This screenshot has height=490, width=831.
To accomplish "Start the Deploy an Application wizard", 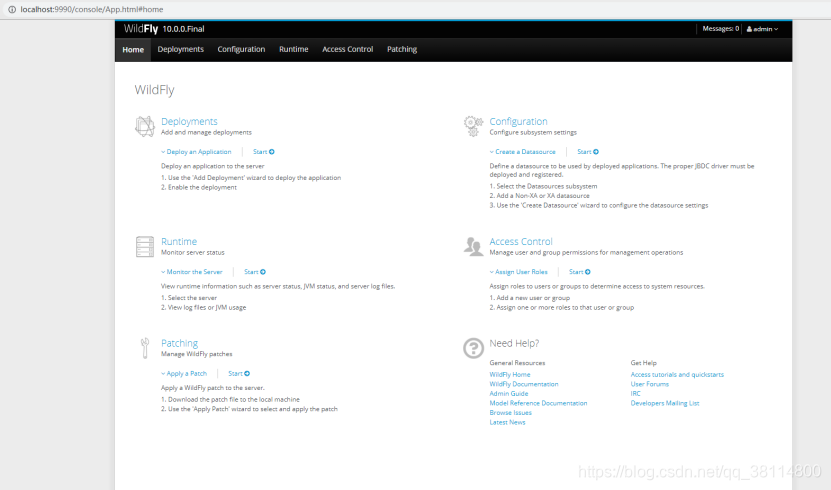I will pyautogui.click(x=263, y=152).
